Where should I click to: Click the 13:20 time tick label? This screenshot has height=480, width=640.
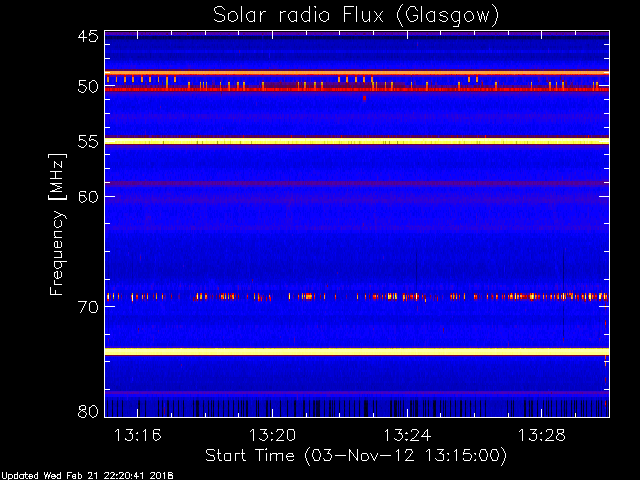pyautogui.click(x=272, y=435)
